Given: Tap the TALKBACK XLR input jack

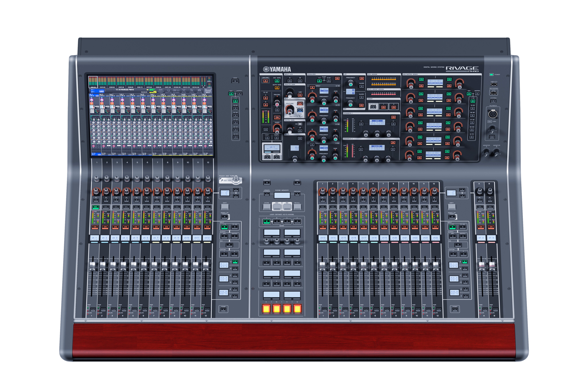Looking at the screenshot, I should tap(493, 114).
